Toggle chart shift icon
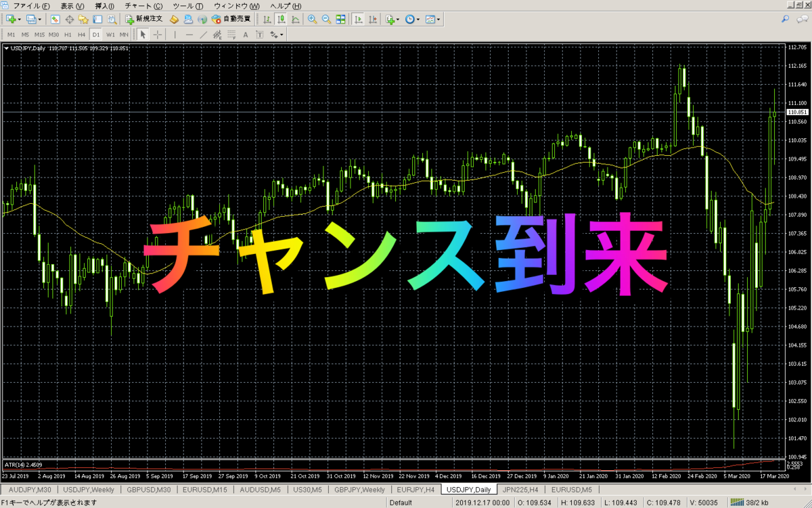 tap(373, 19)
